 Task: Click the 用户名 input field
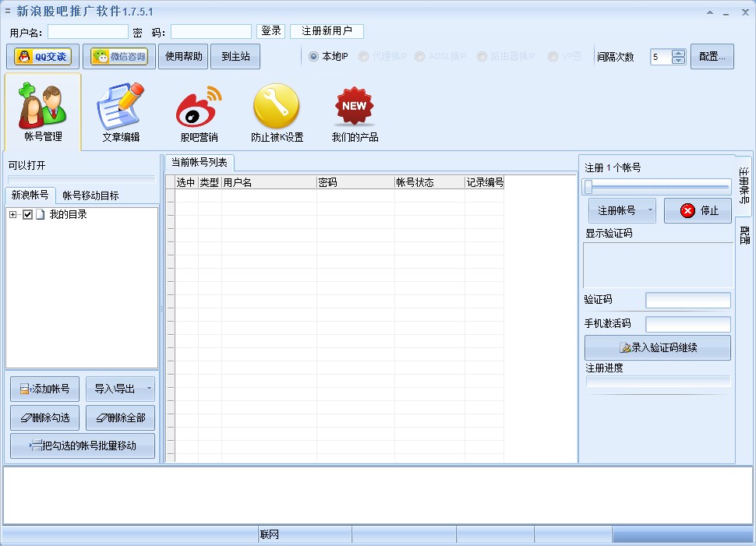coord(87,32)
